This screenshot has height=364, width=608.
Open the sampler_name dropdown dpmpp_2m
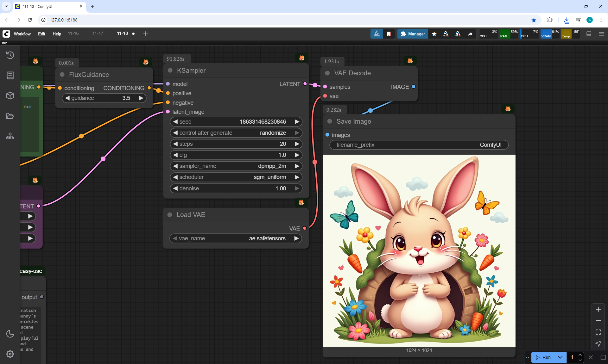pyautogui.click(x=236, y=166)
